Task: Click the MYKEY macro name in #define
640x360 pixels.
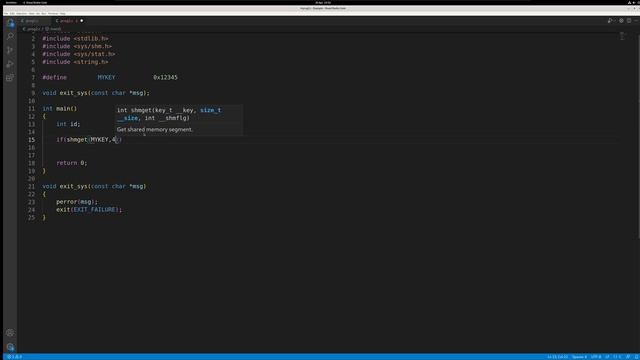Action: 106,78
